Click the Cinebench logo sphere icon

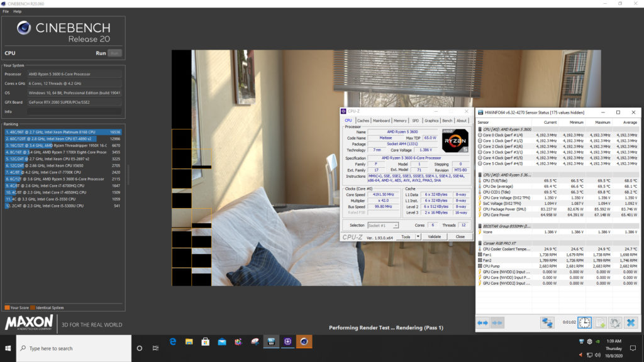tap(24, 28)
